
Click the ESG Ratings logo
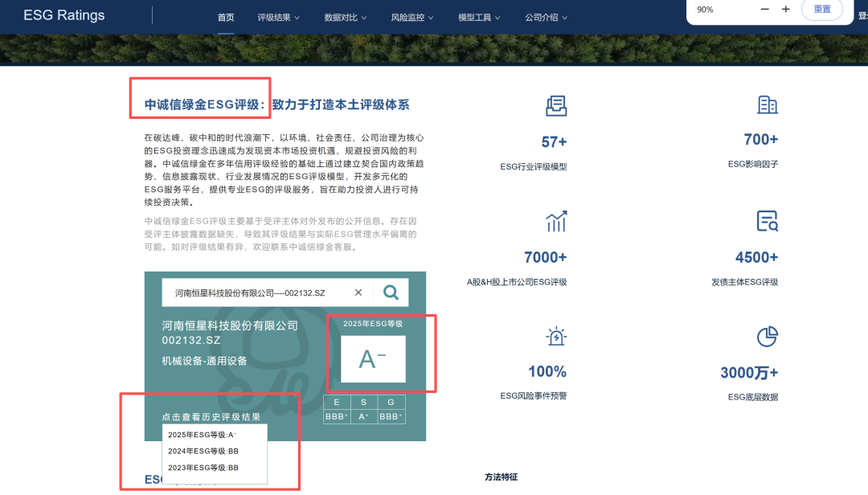[x=63, y=15]
